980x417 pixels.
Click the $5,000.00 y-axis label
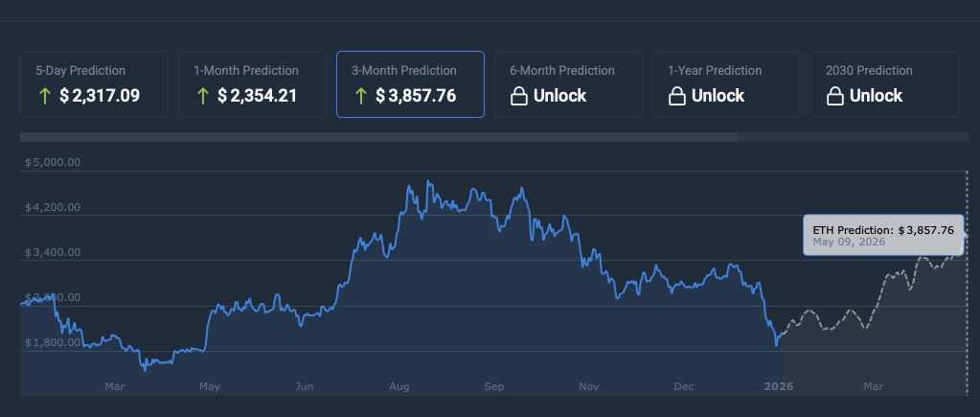click(53, 163)
